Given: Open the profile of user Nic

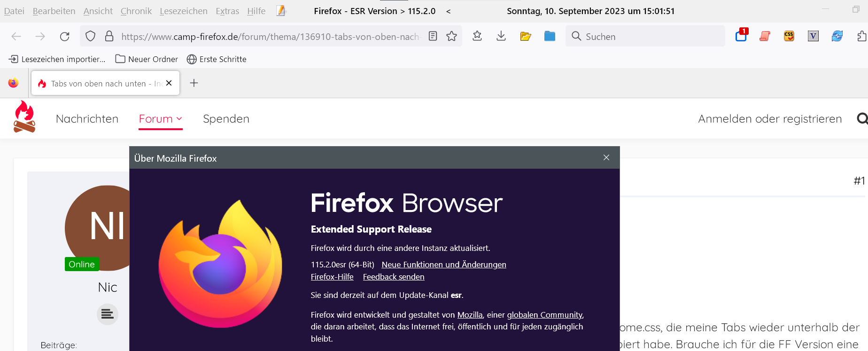Looking at the screenshot, I should (x=108, y=287).
